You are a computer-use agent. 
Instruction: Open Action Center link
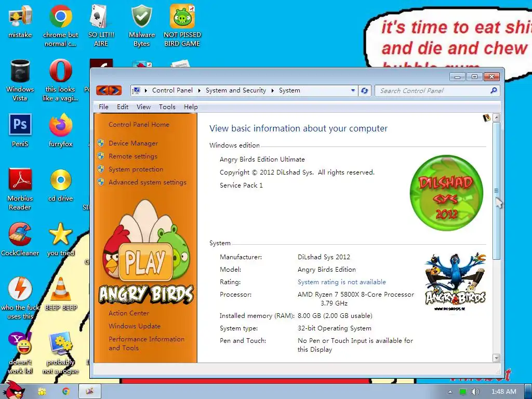click(x=129, y=313)
